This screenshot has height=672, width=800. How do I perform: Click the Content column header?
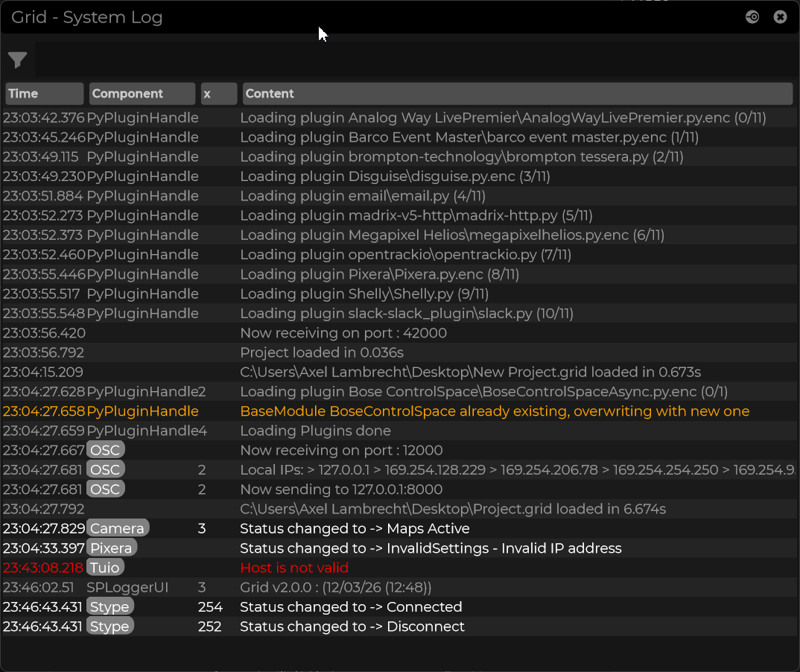517,94
